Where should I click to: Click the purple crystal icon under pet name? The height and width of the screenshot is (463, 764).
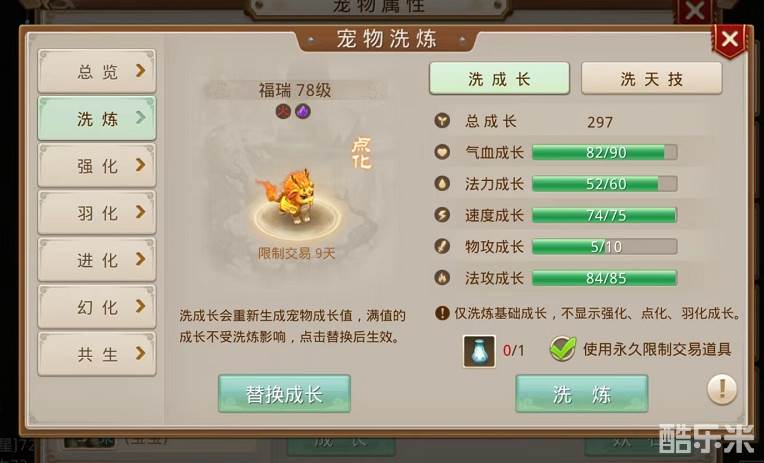pos(303,112)
